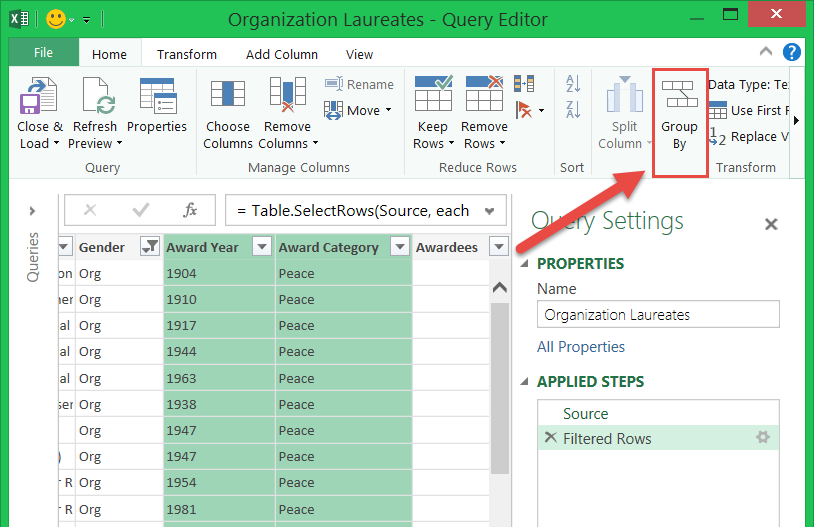Click the All Properties link

[x=580, y=347]
